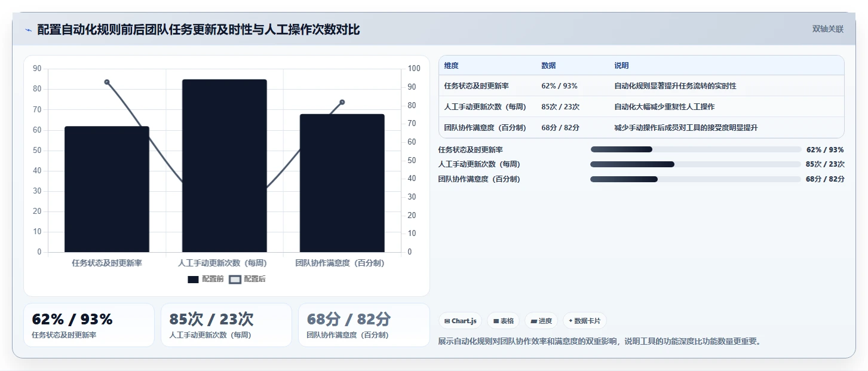This screenshot has height=371, width=868.
Task: Click the Chart.js tag
Action: coord(461,321)
